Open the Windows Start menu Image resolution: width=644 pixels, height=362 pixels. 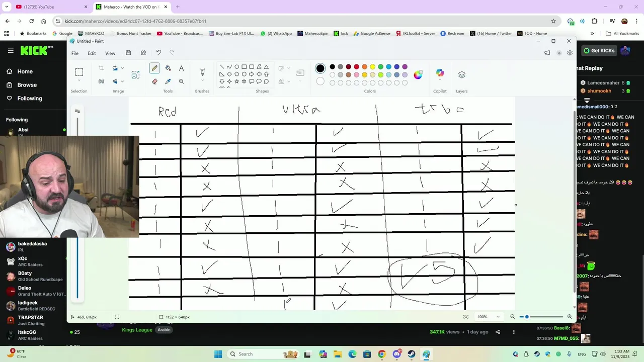(x=218, y=354)
